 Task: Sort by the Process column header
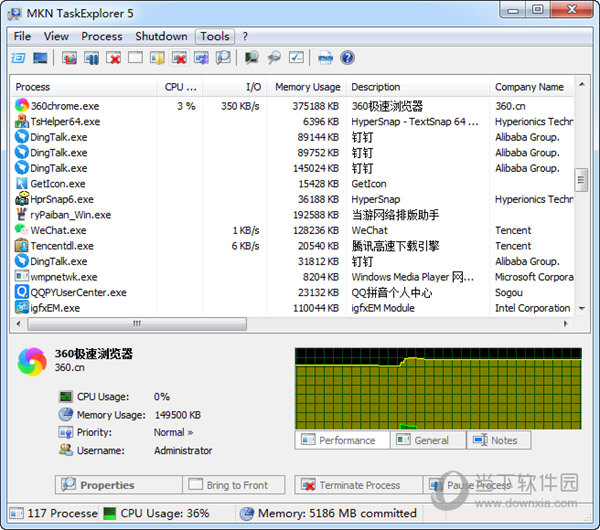coord(84,87)
